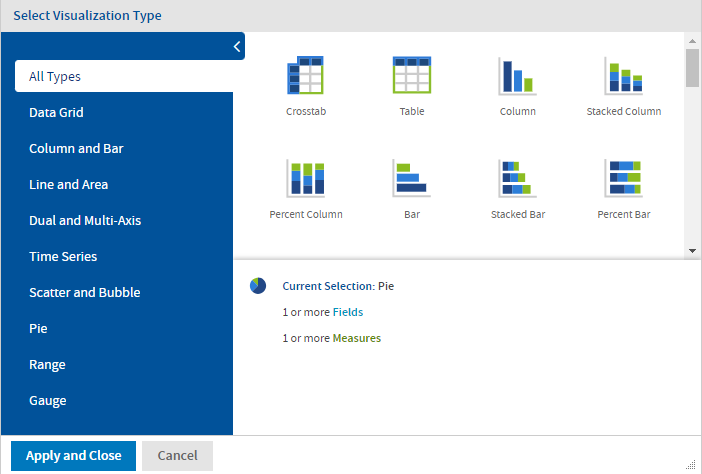The height and width of the screenshot is (474, 702).
Task: Pick the Column chart icon
Action: pos(518,76)
